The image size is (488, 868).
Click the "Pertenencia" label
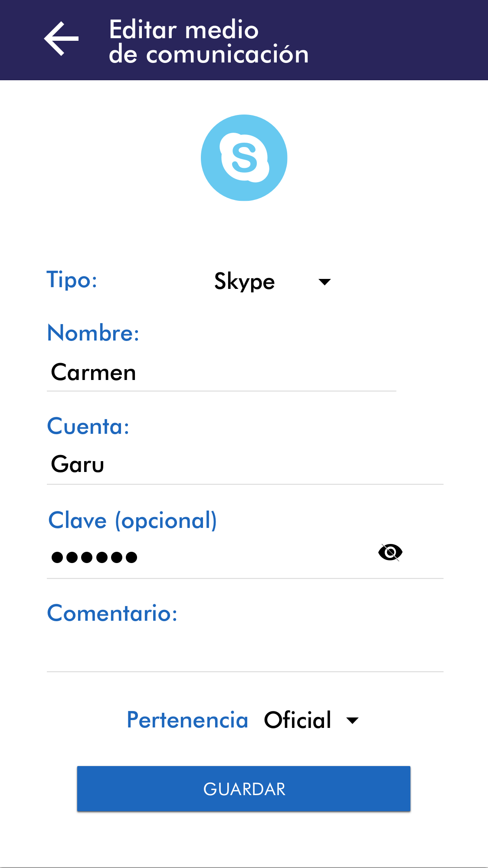tap(187, 720)
